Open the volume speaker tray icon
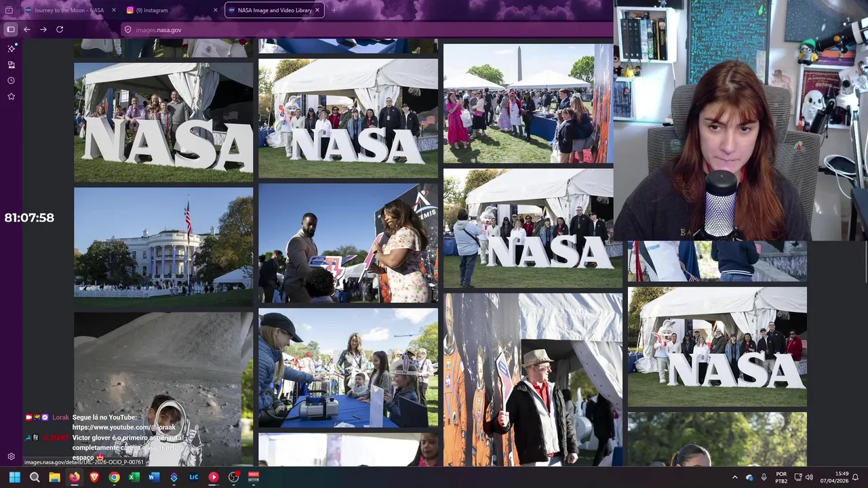This screenshot has width=868, height=488. (809, 477)
